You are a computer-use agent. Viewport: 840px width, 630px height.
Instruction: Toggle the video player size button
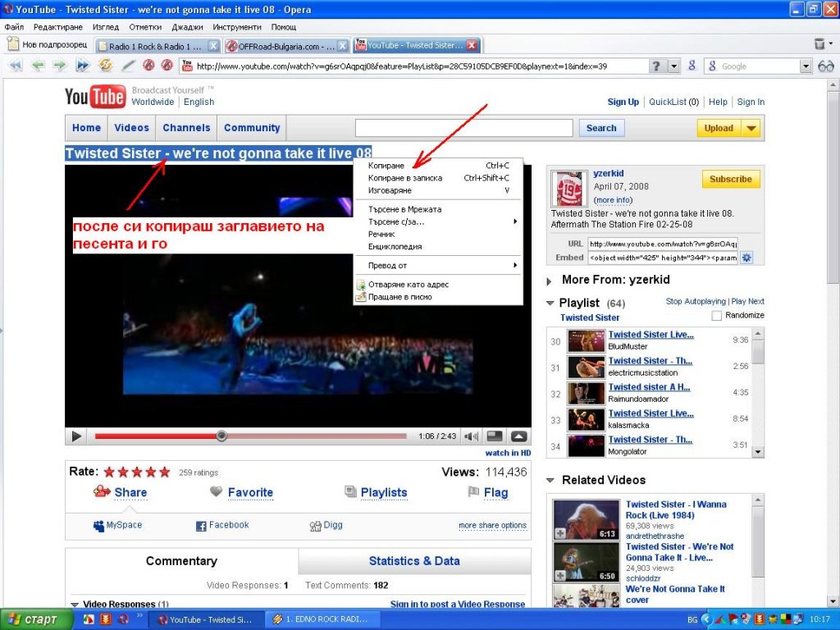[495, 436]
